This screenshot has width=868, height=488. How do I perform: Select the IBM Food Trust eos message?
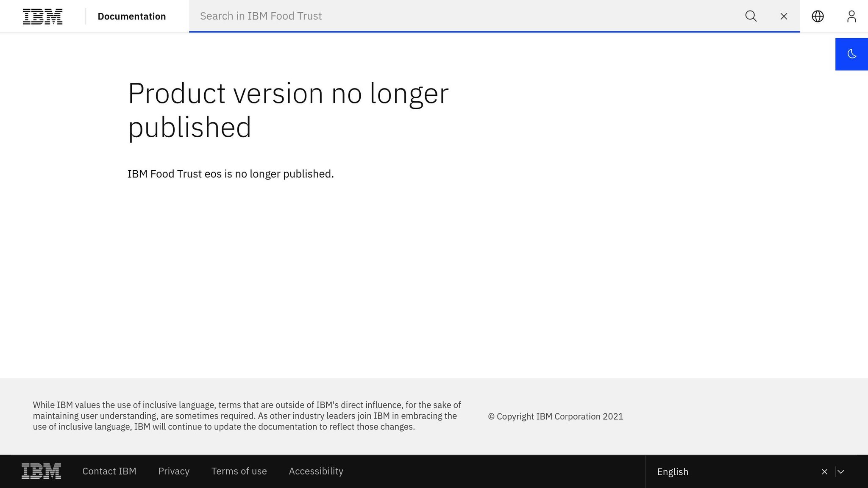(x=231, y=174)
